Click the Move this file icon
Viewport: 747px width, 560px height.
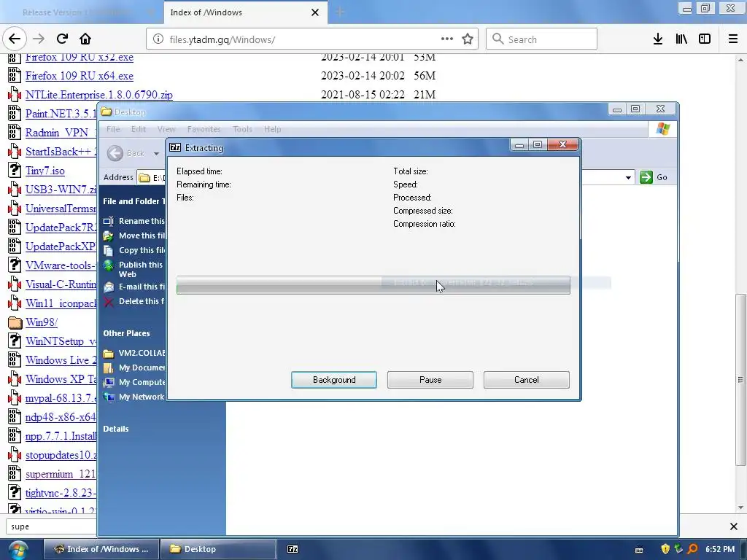pos(109,236)
